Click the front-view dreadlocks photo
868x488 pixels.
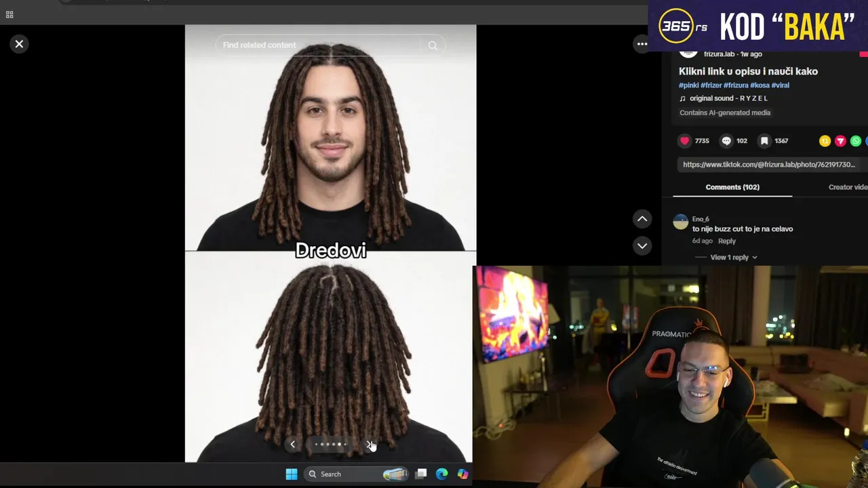pos(331,138)
